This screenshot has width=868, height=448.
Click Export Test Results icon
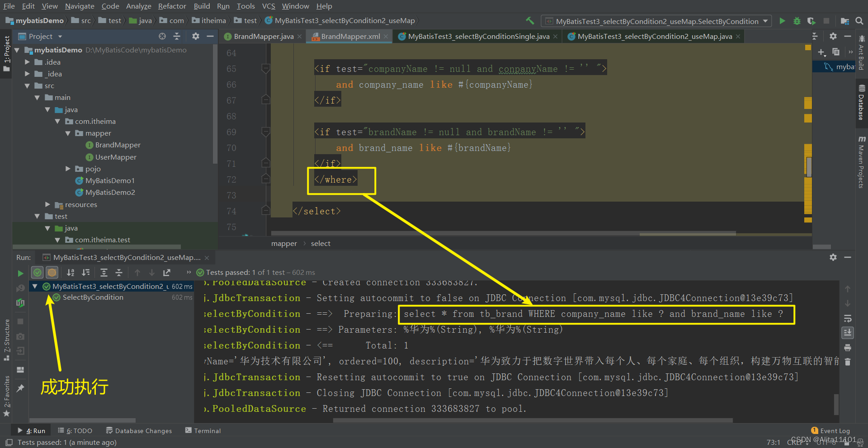coord(167,273)
